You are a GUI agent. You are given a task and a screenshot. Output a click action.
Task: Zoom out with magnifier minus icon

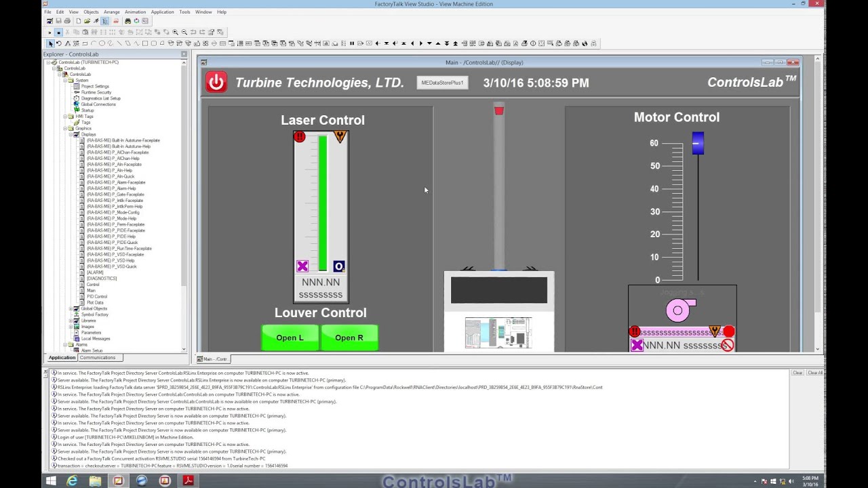coord(184,32)
